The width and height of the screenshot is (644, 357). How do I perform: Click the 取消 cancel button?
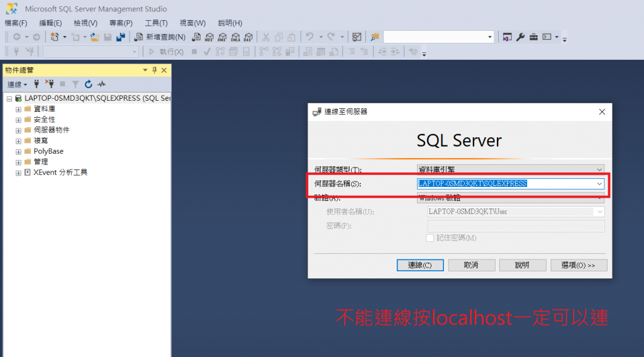[472, 265]
